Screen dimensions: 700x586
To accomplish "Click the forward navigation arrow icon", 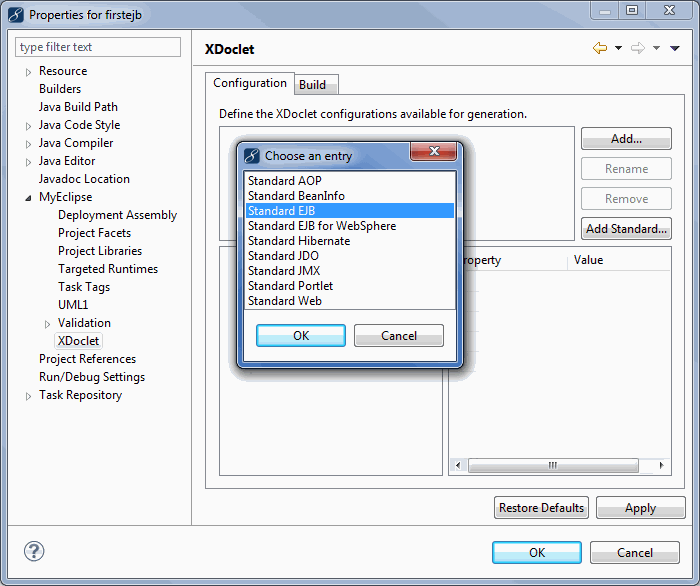I will 638,48.
